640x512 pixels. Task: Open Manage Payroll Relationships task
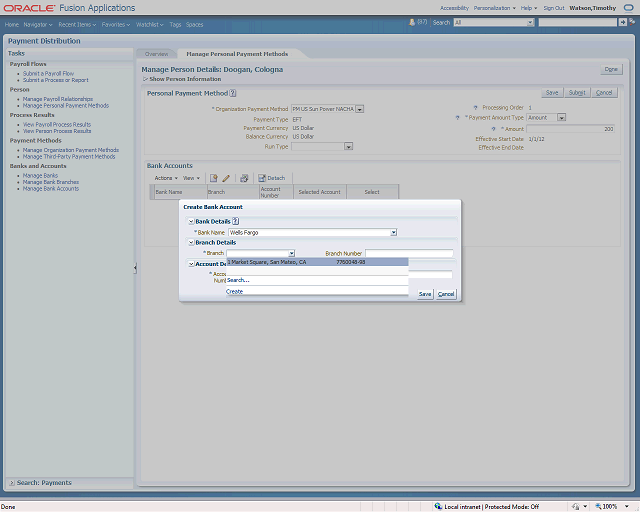[58, 99]
